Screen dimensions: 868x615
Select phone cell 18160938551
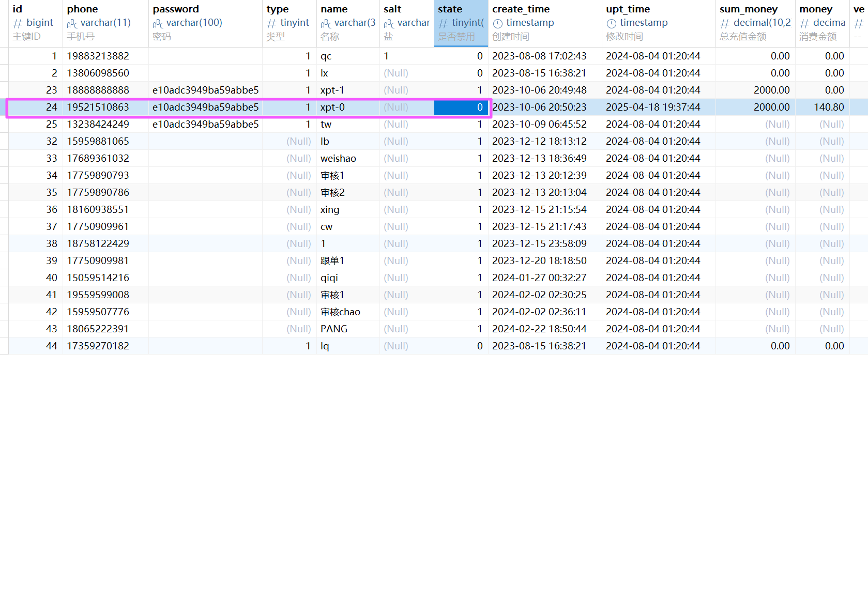tap(105, 209)
